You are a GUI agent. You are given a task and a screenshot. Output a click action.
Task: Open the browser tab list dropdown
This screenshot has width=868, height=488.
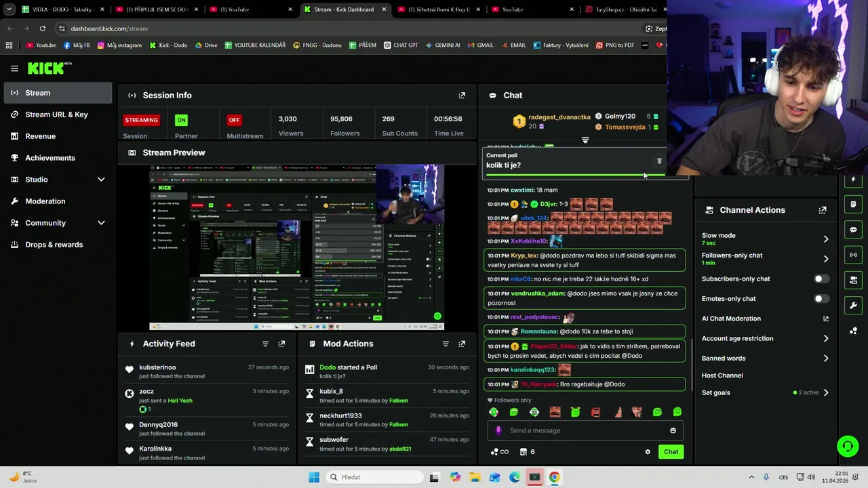point(9,9)
